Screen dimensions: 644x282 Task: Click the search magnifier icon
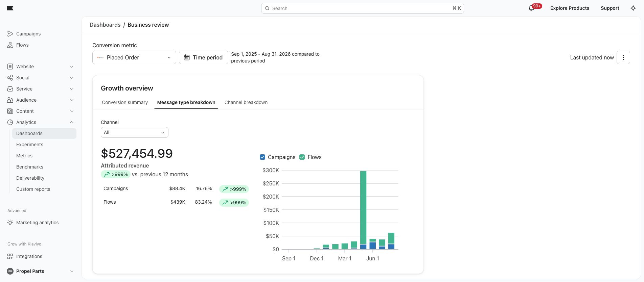click(267, 8)
